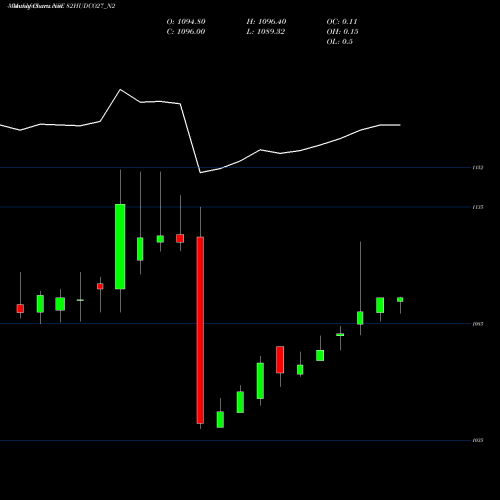
Task: Select the low value L: 1089.32
Action: 266,32
